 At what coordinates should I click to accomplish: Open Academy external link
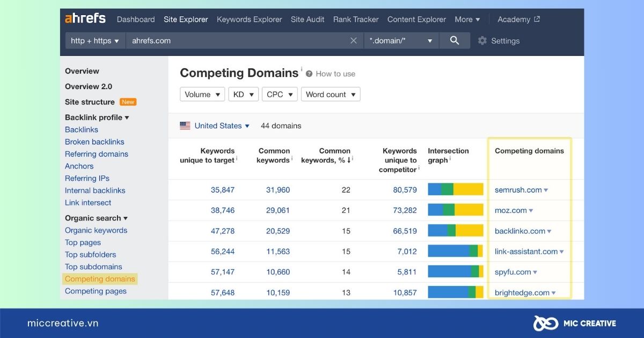point(518,19)
